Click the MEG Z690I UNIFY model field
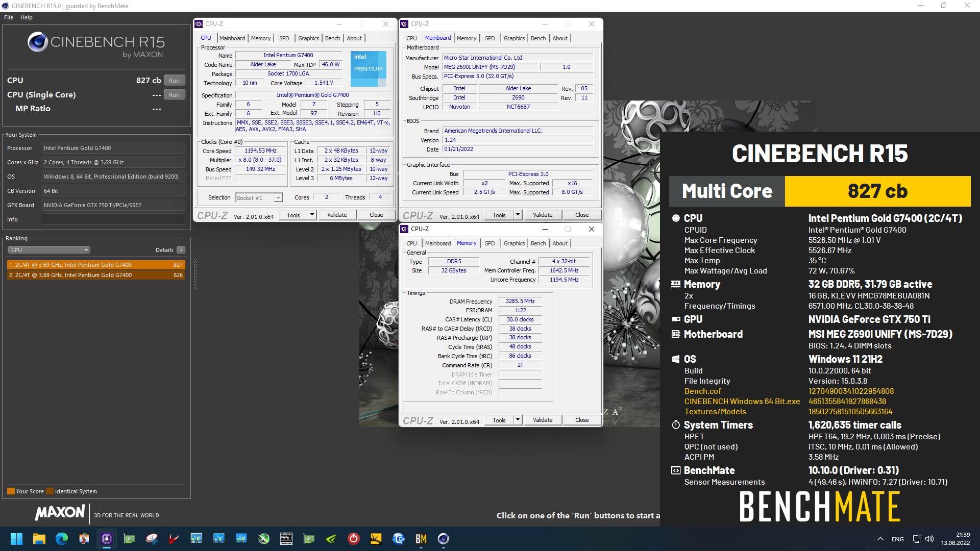The height and width of the screenshot is (551, 980). [x=490, y=67]
